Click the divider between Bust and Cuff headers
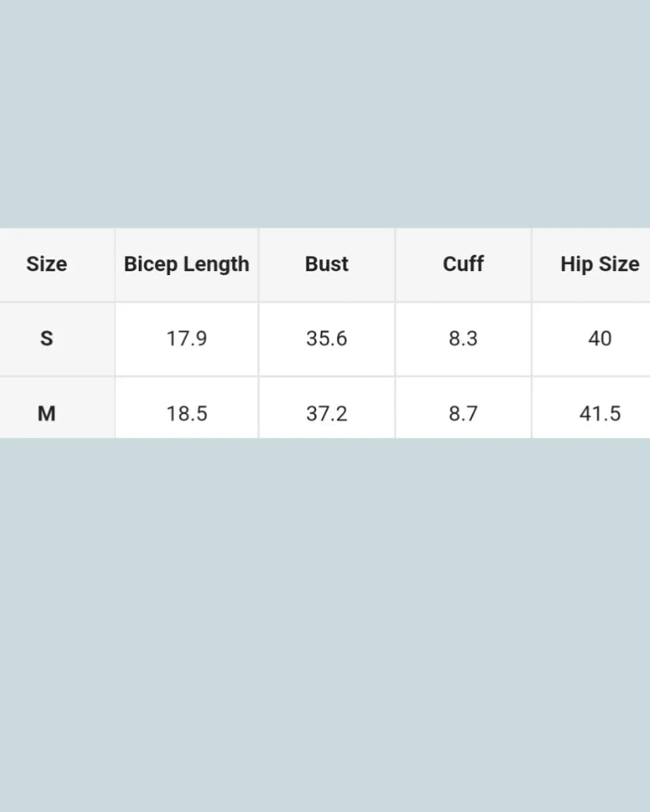Viewport: 650px width, 812px height. click(395, 264)
